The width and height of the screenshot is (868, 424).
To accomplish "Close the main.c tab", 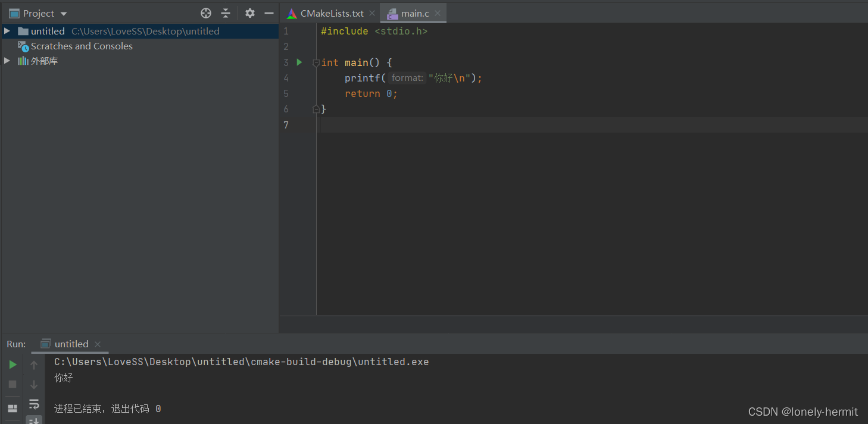I will (438, 13).
